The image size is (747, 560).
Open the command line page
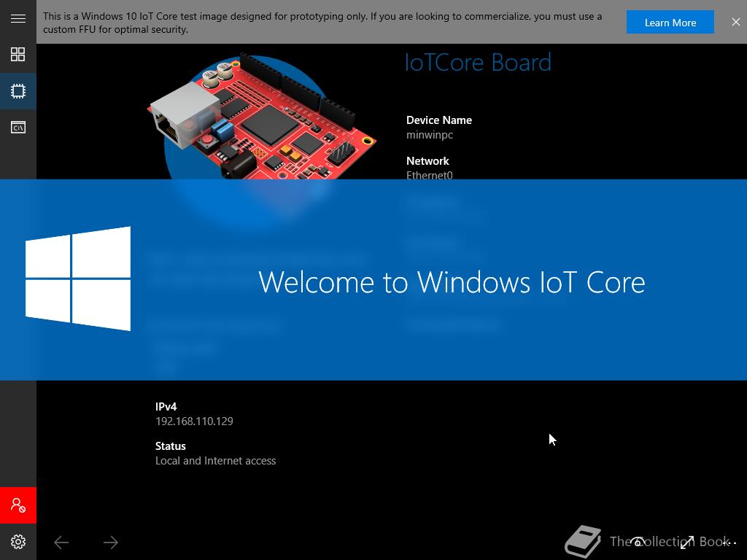tap(18, 127)
